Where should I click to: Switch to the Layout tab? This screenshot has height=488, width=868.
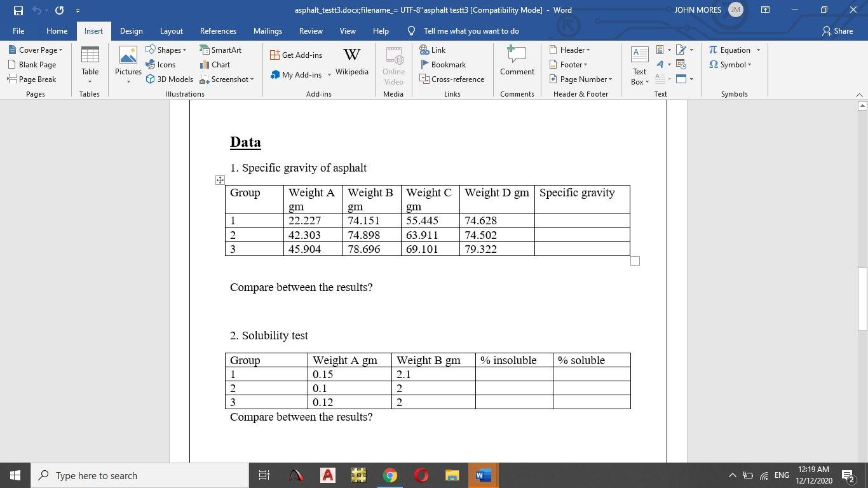click(172, 30)
